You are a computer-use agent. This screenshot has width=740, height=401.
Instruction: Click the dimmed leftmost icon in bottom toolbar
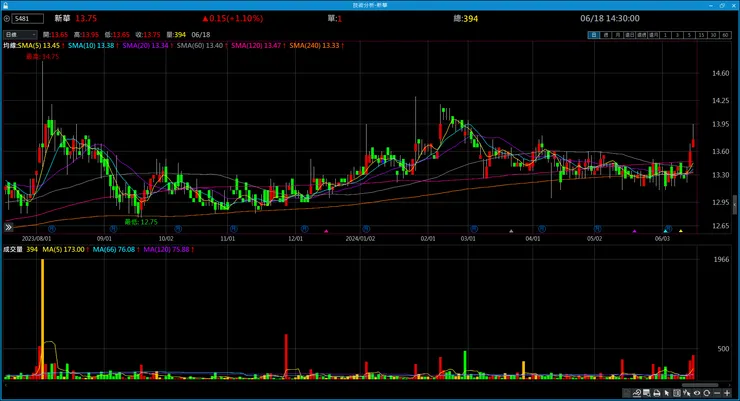coord(627,393)
